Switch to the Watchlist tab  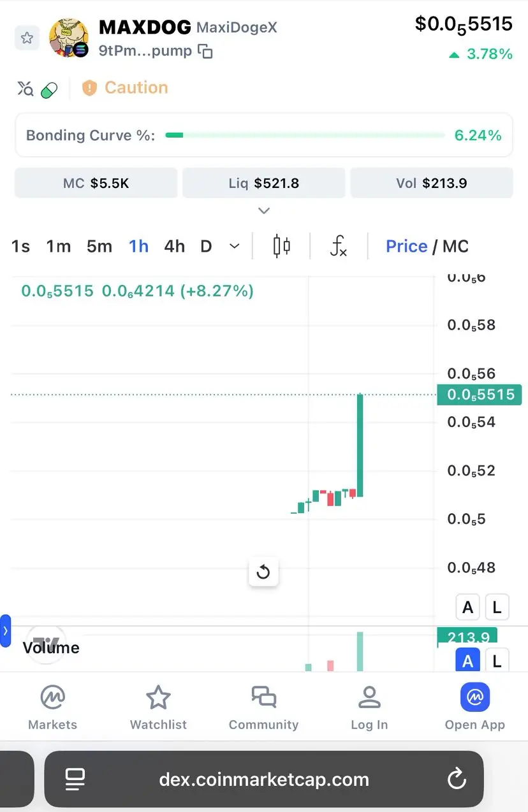tap(158, 707)
